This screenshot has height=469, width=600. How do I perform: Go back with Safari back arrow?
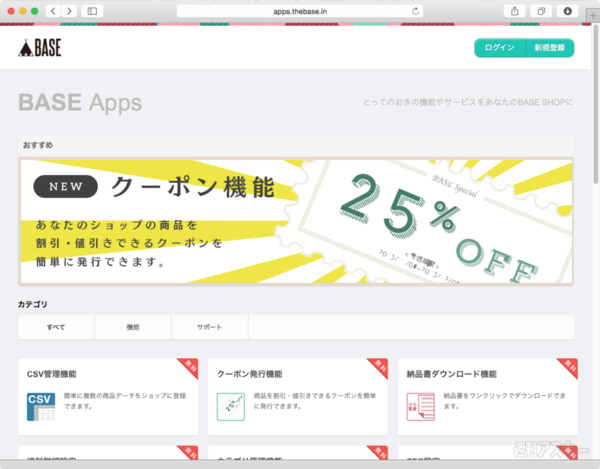click(x=53, y=11)
